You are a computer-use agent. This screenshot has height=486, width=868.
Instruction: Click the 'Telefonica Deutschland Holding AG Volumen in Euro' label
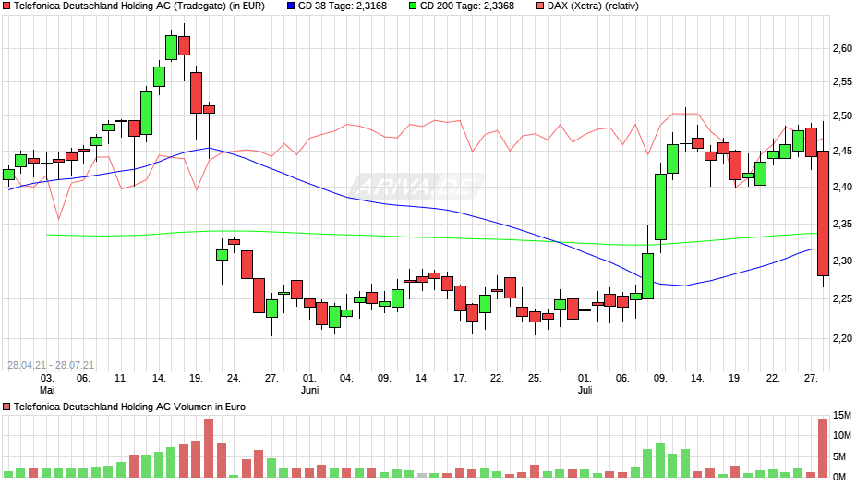(129, 407)
